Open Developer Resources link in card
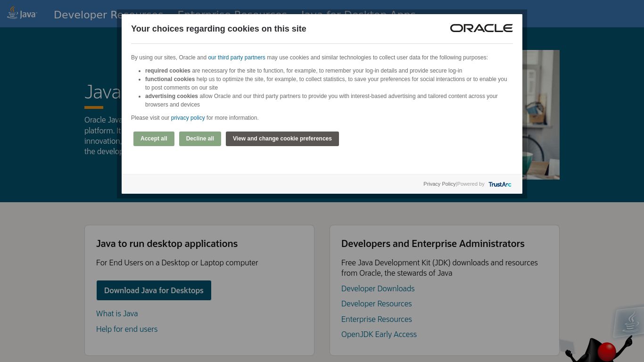This screenshot has height=362, width=644. (x=376, y=304)
